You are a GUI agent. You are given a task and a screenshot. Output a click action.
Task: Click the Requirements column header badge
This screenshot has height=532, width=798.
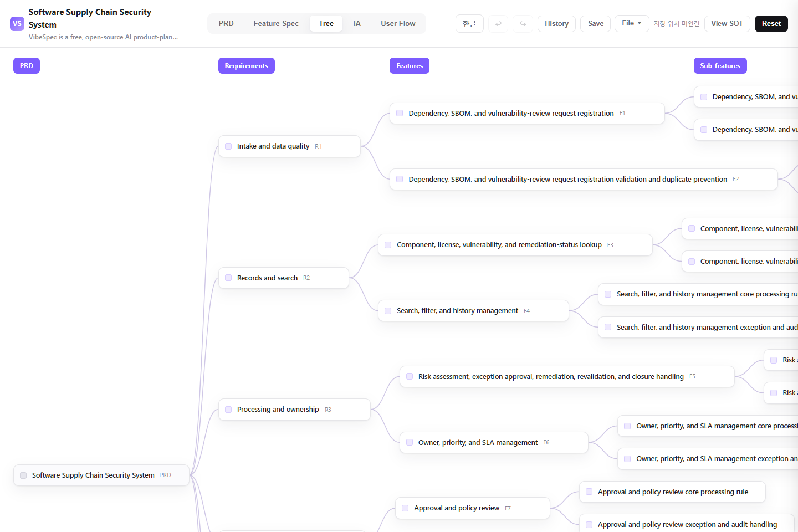[x=247, y=66]
